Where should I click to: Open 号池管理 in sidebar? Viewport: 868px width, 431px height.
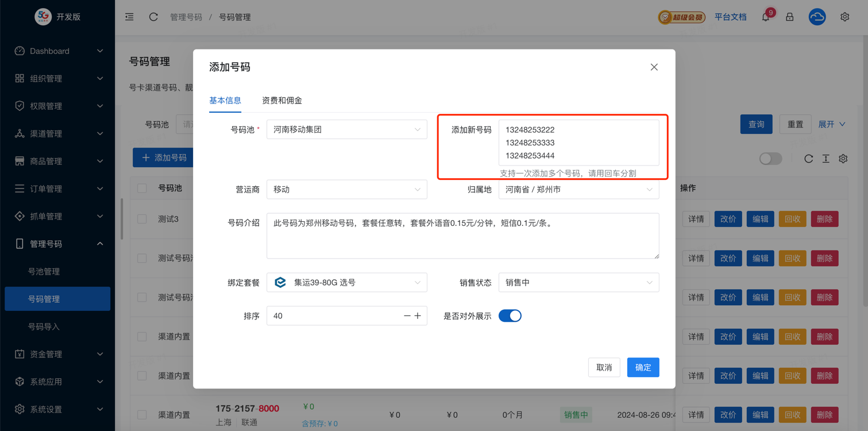pos(44,271)
